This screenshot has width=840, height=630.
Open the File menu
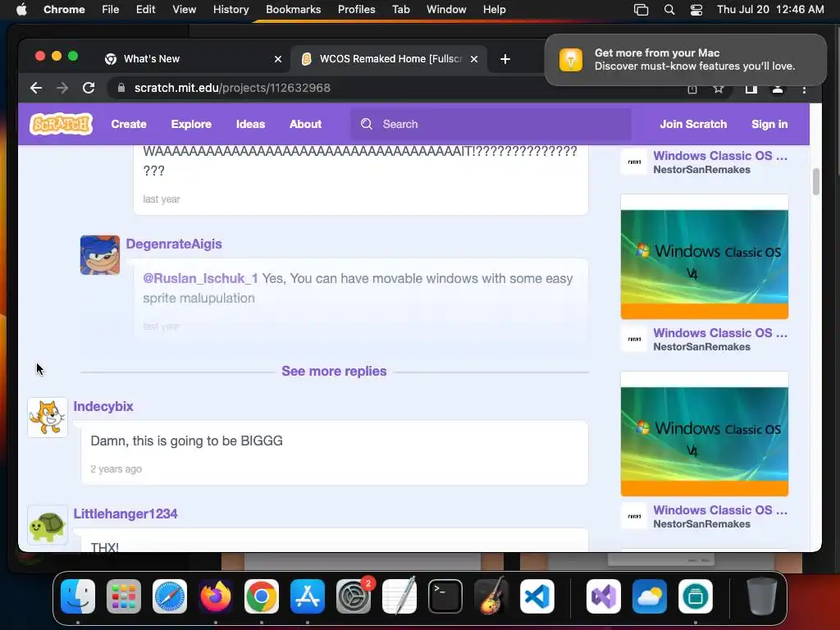[x=111, y=10]
